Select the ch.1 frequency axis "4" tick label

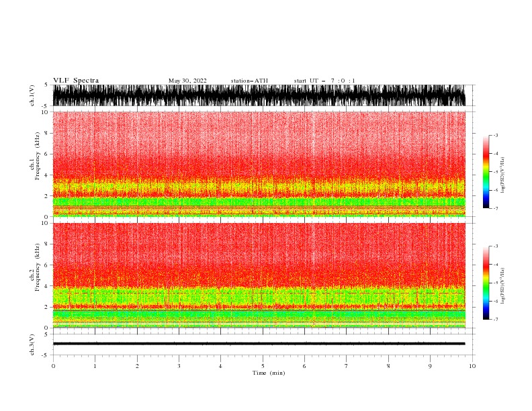pyautogui.click(x=46, y=175)
